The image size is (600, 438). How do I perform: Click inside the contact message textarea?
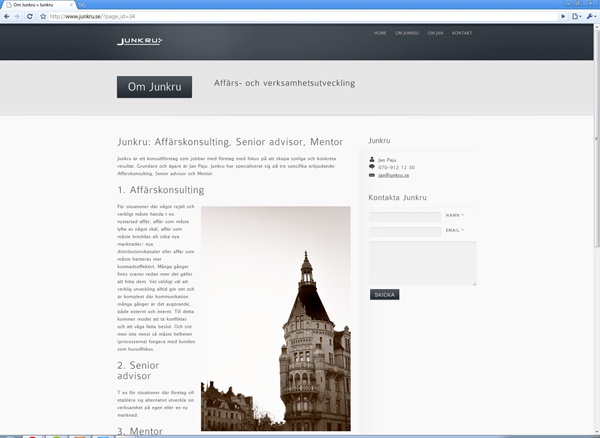tap(423, 263)
